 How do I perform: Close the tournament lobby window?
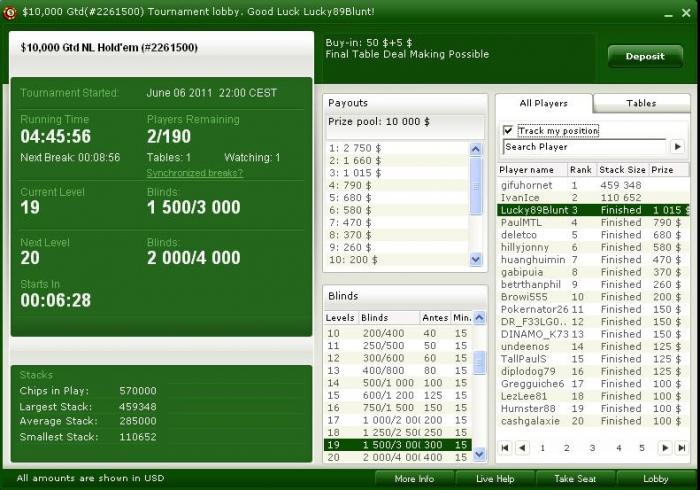point(686,13)
